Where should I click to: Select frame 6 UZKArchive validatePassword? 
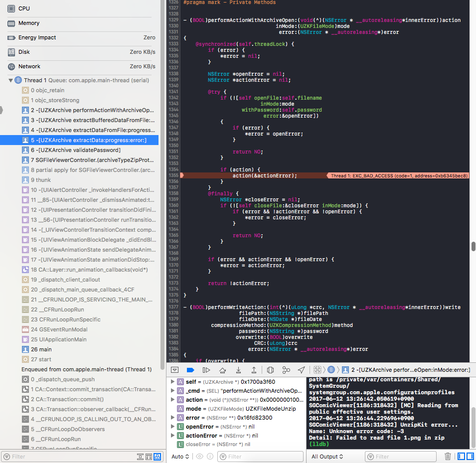tap(79, 150)
